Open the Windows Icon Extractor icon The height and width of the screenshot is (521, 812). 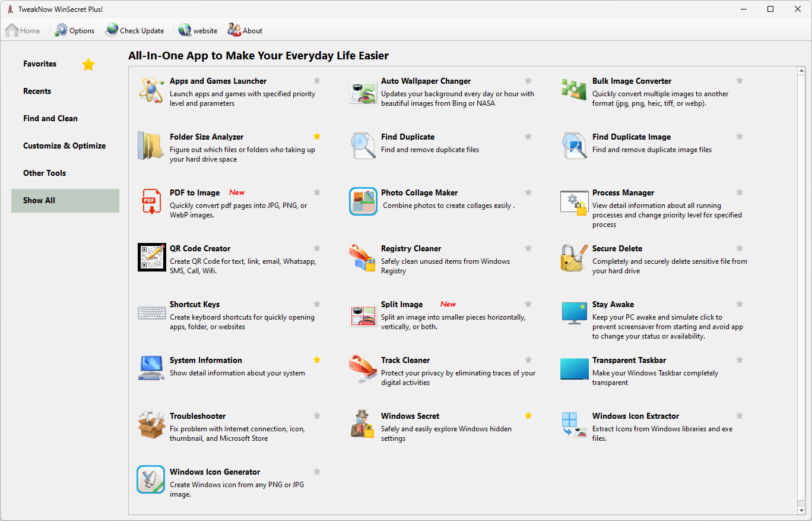[x=574, y=425]
